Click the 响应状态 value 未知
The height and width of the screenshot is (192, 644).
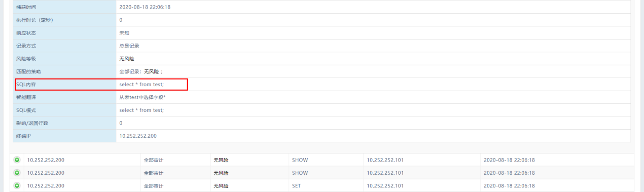pyautogui.click(x=124, y=33)
